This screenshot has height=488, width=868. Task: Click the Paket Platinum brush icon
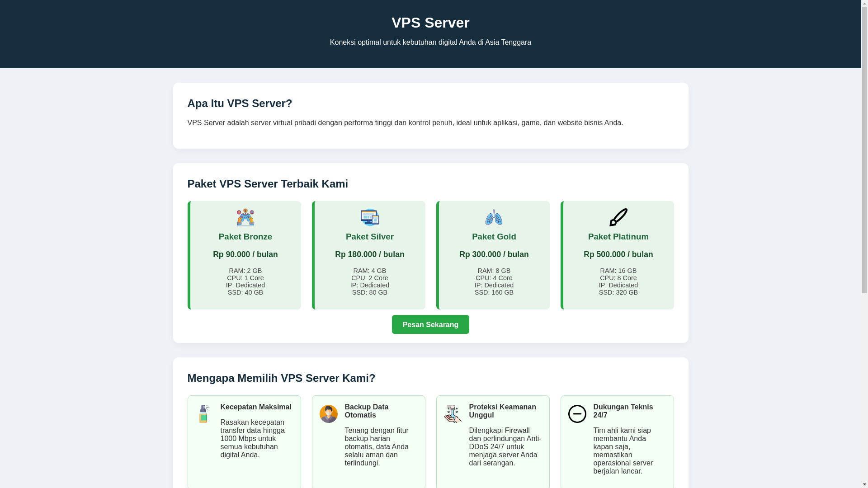click(x=618, y=217)
